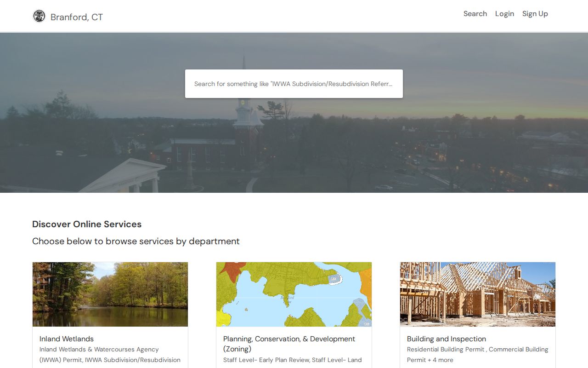Image resolution: width=588 pixels, height=368 pixels.
Task: Open the building construction frame thumbnail
Action: click(x=478, y=294)
